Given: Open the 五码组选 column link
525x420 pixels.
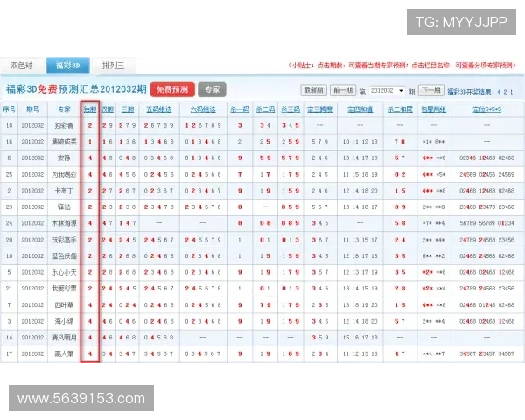Looking at the screenshot, I should [x=159, y=109].
